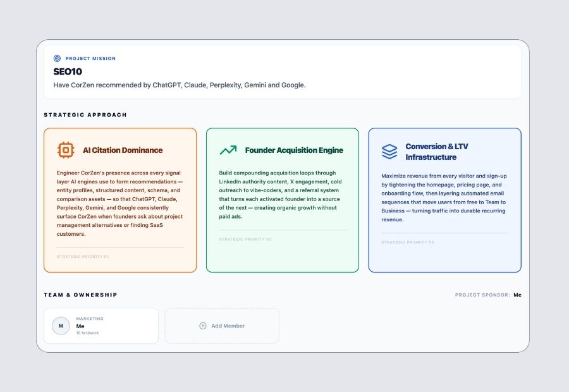Click the project sponsor name Me
This screenshot has width=569, height=392.
[517, 295]
